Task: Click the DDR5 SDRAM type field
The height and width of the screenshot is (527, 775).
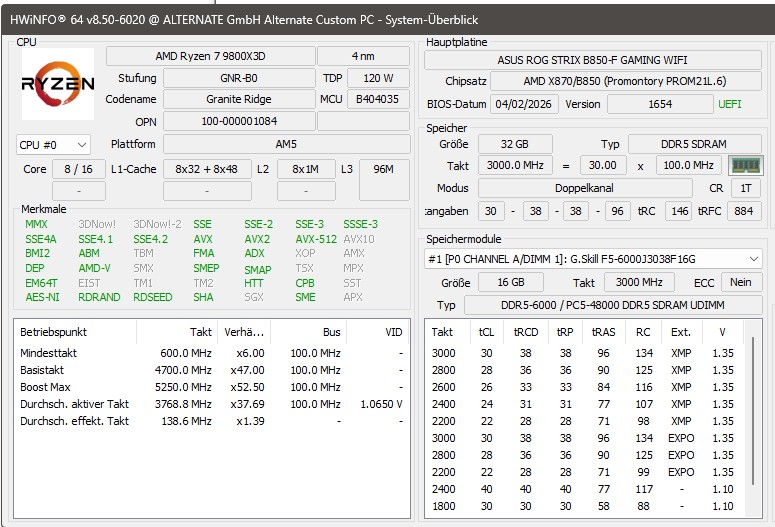Action: (x=694, y=144)
